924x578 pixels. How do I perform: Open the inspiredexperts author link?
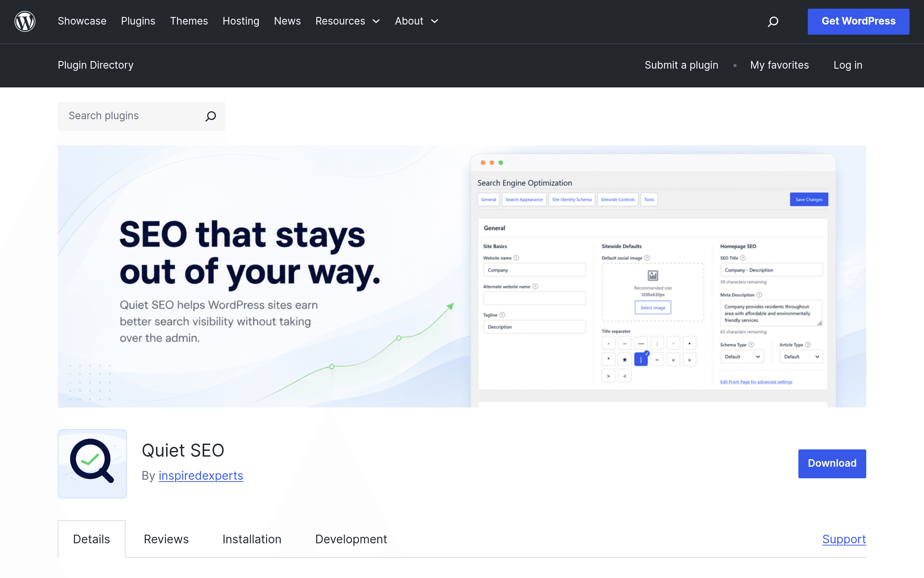click(x=201, y=475)
